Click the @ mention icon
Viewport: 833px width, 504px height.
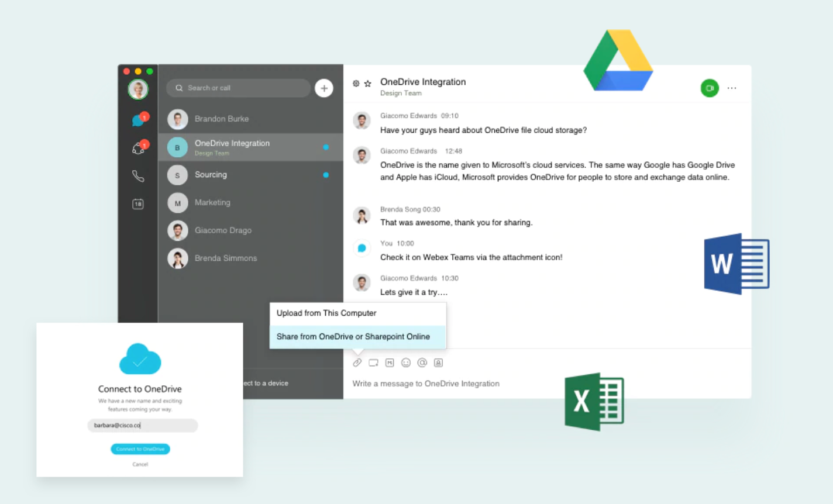coord(422,363)
